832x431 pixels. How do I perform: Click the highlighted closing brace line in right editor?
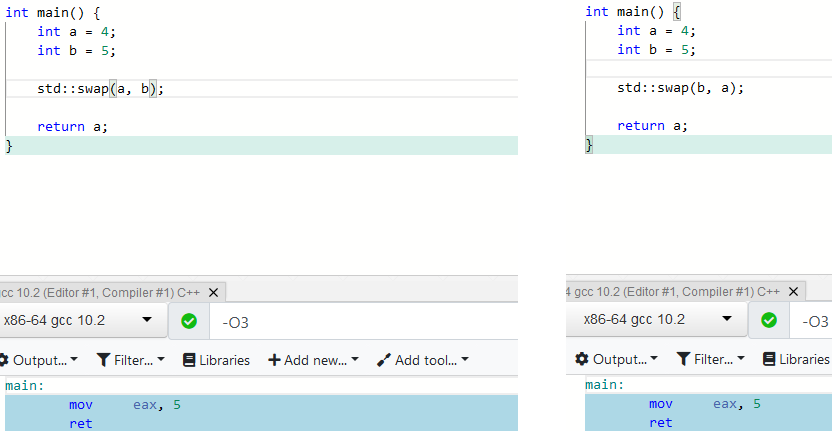tap(708, 144)
